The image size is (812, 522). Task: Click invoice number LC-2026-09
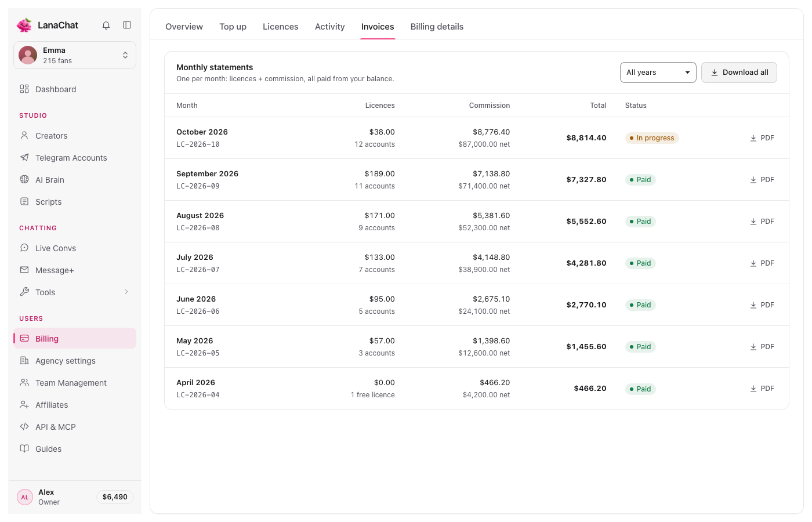coord(198,186)
